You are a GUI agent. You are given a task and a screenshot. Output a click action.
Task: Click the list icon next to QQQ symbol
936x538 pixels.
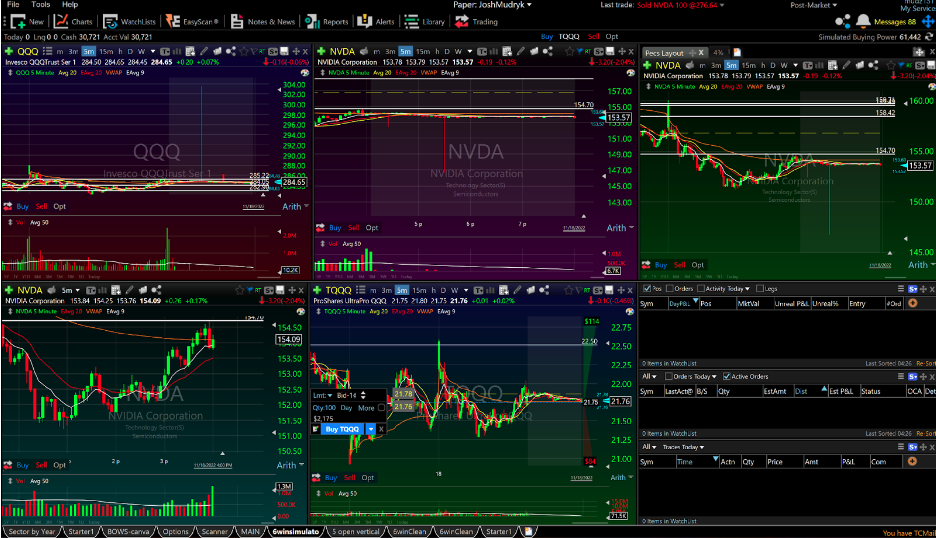click(48, 51)
